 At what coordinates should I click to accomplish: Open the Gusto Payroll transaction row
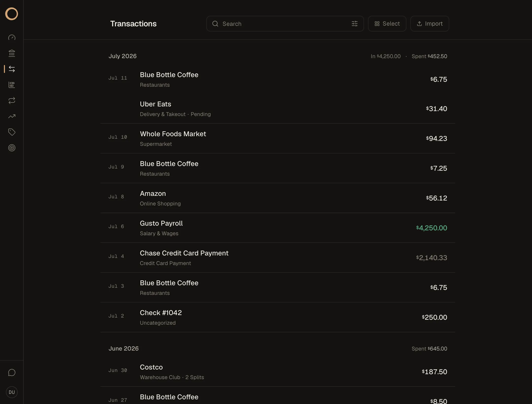click(x=278, y=228)
